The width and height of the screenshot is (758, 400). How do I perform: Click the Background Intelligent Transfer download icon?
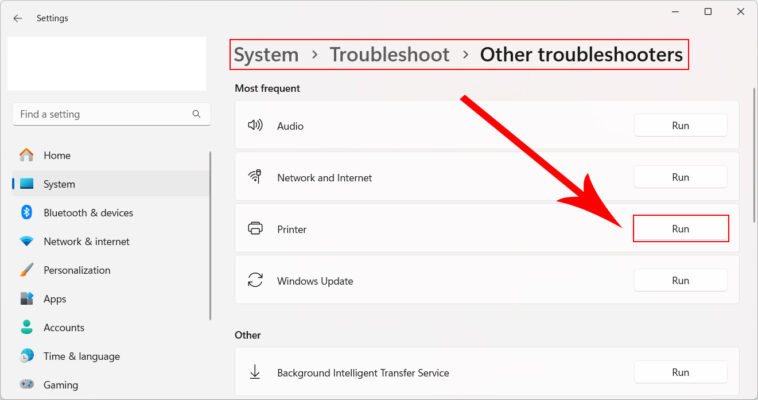coord(255,372)
